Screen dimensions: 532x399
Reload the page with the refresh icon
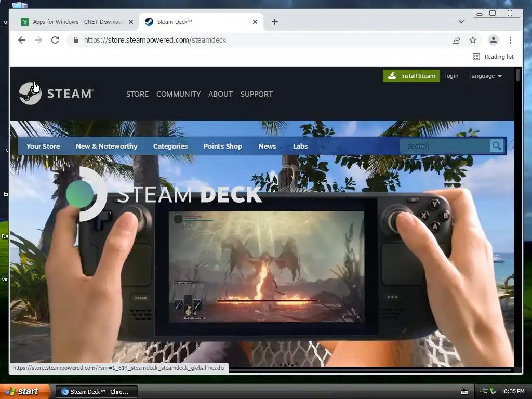55,40
